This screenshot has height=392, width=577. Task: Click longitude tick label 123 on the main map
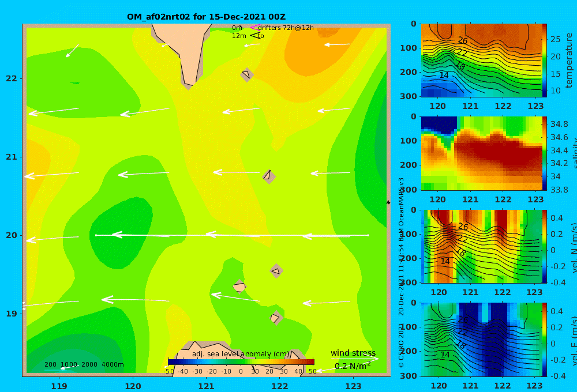tap(353, 386)
